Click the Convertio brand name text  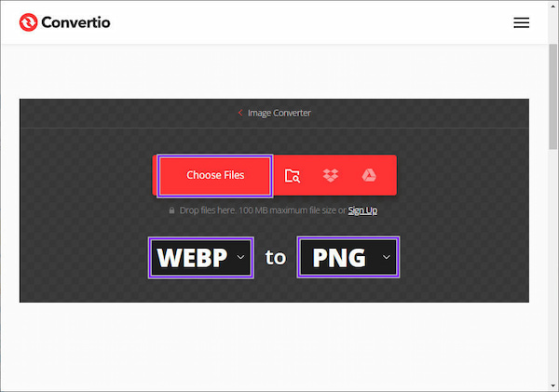(x=75, y=22)
